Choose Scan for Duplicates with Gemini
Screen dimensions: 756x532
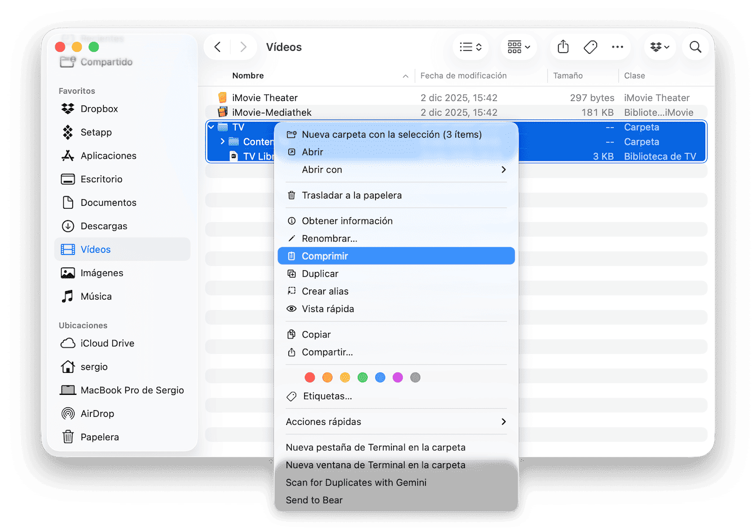click(x=396, y=482)
